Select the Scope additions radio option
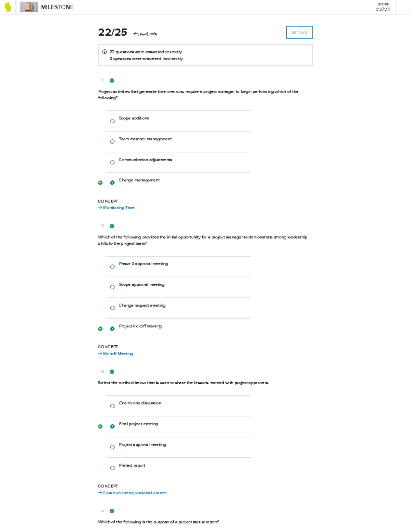The height and width of the screenshot is (532, 411). 112,121
